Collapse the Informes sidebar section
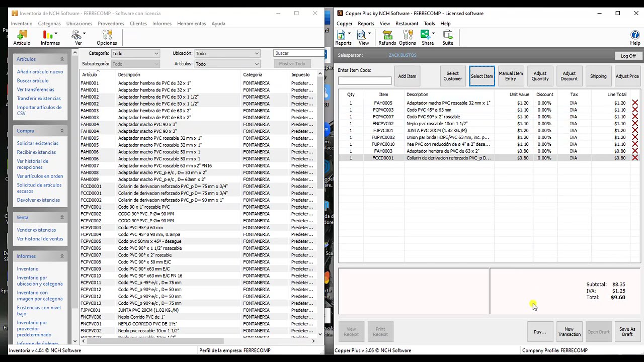This screenshot has height=362, width=644. point(62,256)
